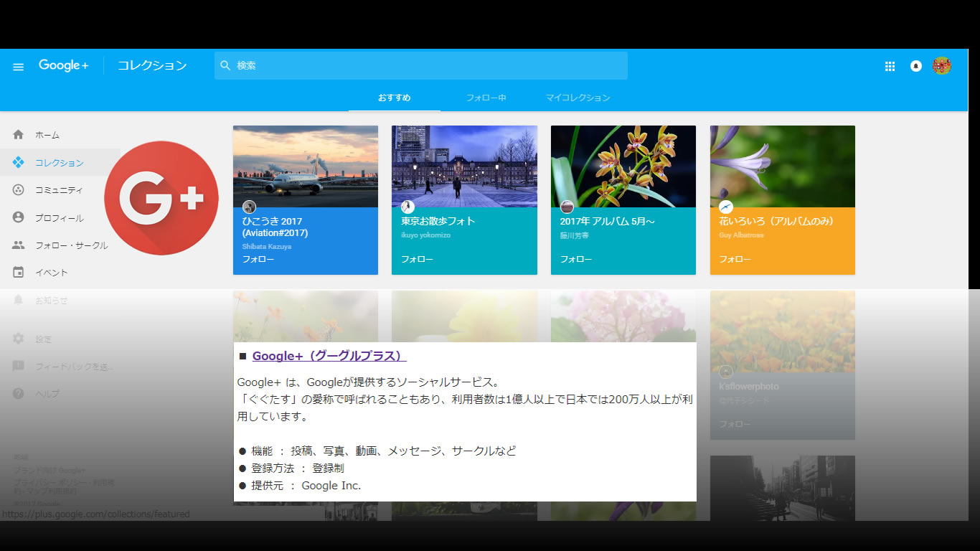This screenshot has height=551, width=980.
Task: Click the Send feedback icon
Action: coord(19,367)
